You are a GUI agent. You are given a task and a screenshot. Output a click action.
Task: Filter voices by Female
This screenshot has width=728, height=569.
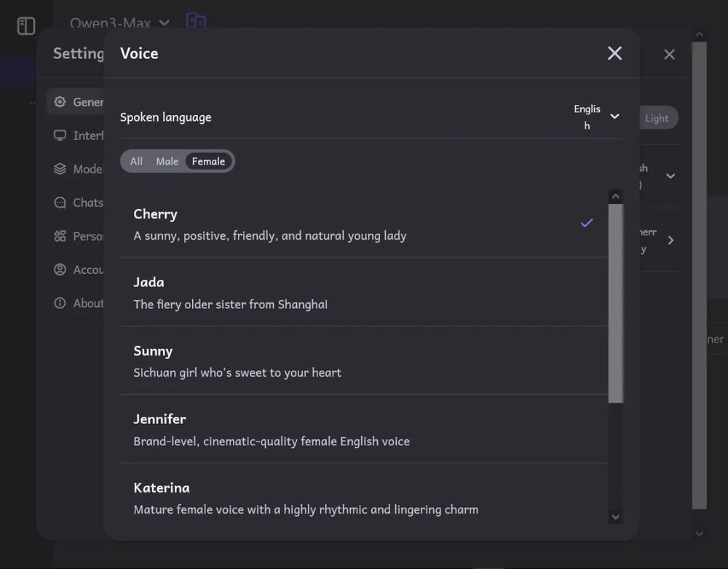coord(208,161)
